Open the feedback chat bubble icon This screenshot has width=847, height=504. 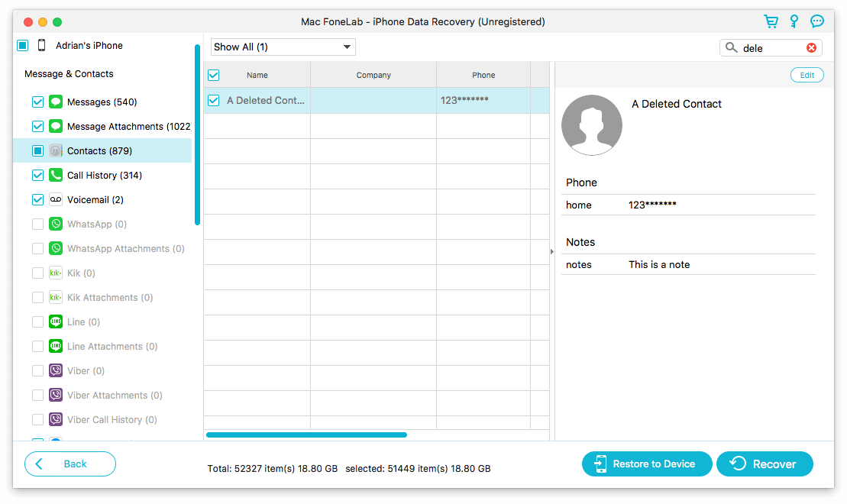point(816,21)
